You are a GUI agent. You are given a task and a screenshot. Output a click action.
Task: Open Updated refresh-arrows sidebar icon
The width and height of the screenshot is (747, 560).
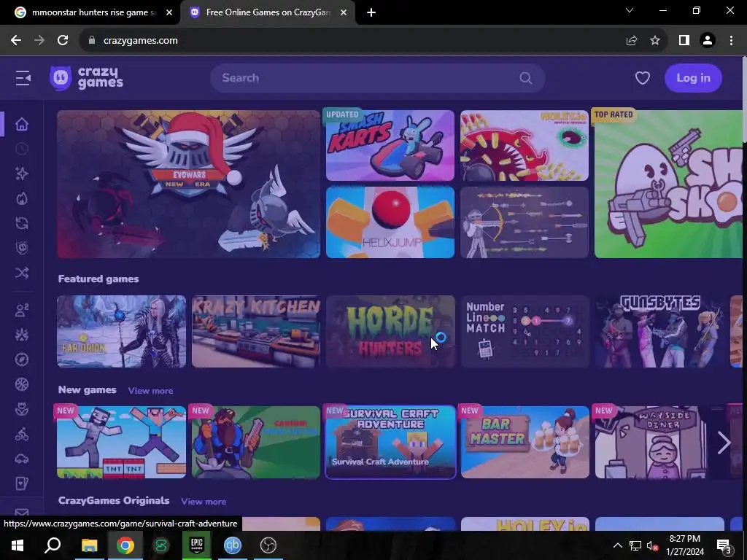tap(22, 223)
